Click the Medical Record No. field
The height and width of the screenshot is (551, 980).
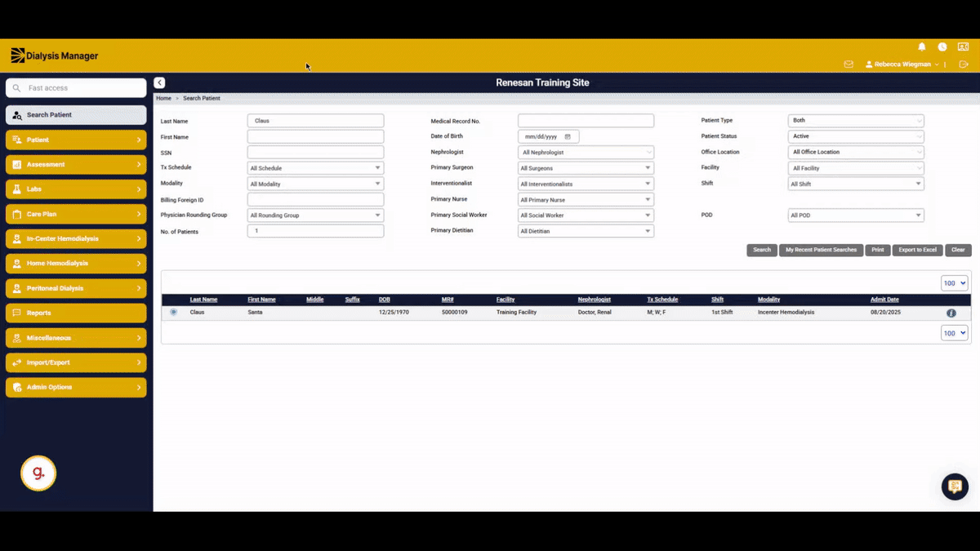[x=586, y=121]
